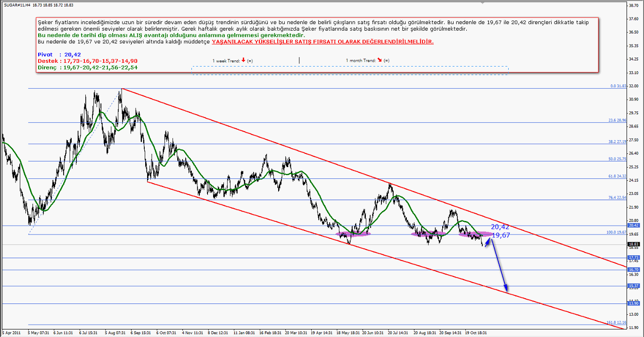Image resolution: width=644 pixels, height=337 pixels.
Task: Select the 15.37 support level tag
Action: (x=633, y=286)
